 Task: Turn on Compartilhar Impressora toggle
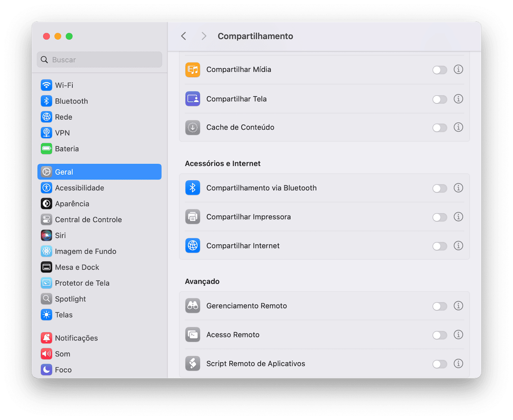440,217
